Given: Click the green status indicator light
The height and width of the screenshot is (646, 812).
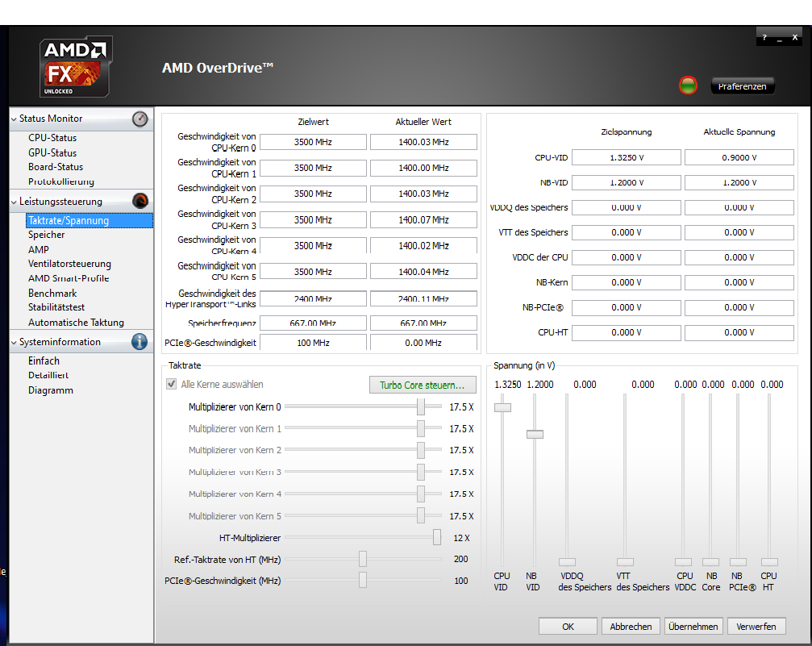Looking at the screenshot, I should pyautogui.click(x=688, y=85).
